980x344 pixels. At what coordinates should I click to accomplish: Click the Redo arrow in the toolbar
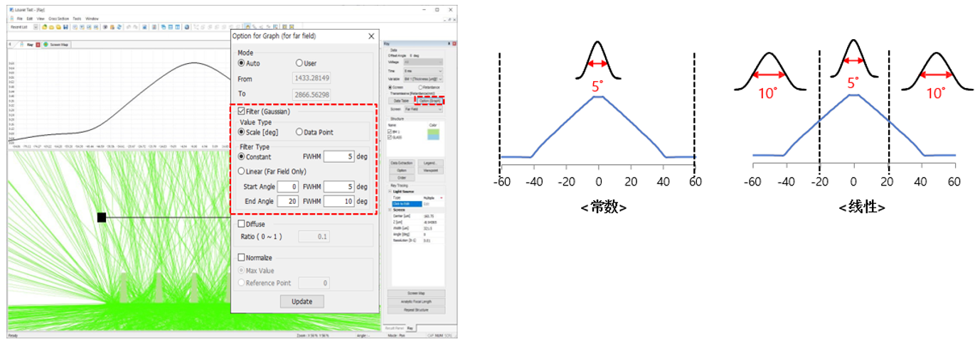[x=135, y=27]
